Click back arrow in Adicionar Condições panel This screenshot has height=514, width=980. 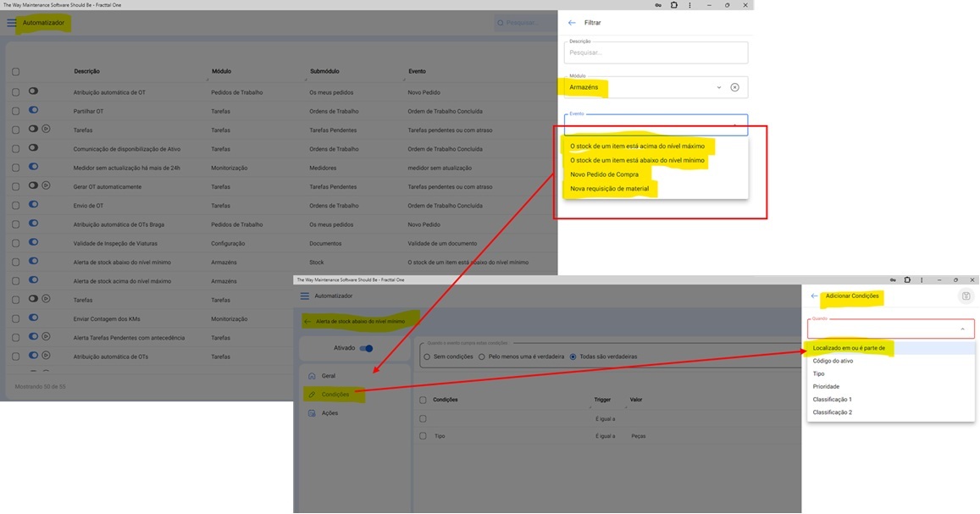814,296
